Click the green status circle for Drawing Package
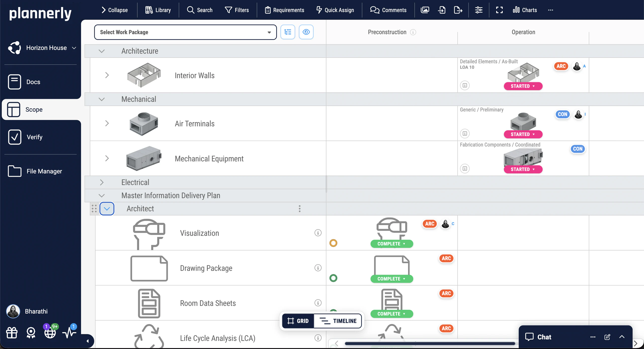Viewport: 644px width, 349px height. (x=333, y=278)
